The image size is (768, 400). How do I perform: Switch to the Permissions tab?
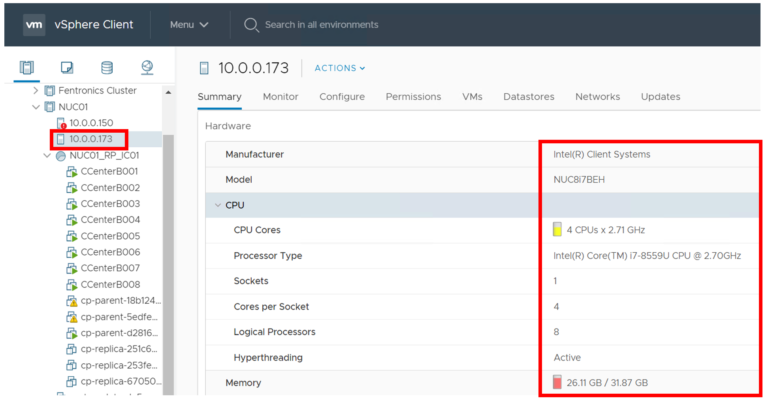coord(413,97)
